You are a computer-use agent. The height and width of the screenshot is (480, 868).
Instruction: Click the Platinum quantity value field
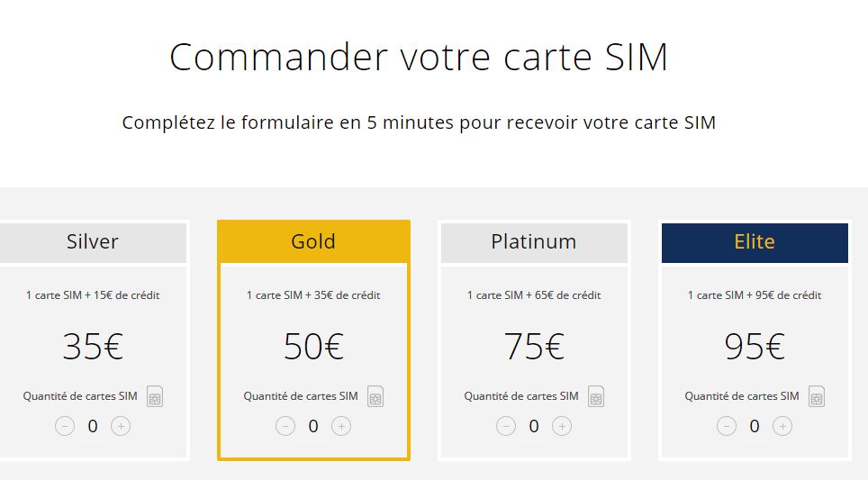(534, 426)
